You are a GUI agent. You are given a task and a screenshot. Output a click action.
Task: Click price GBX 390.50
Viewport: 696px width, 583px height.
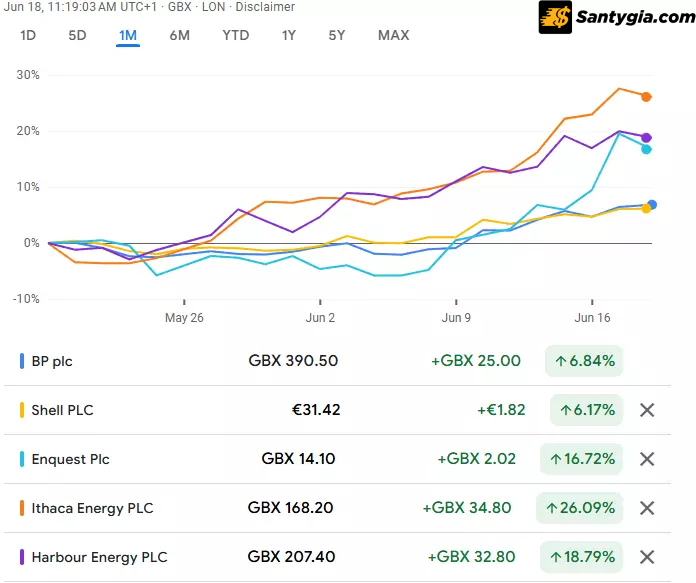pyautogui.click(x=293, y=361)
